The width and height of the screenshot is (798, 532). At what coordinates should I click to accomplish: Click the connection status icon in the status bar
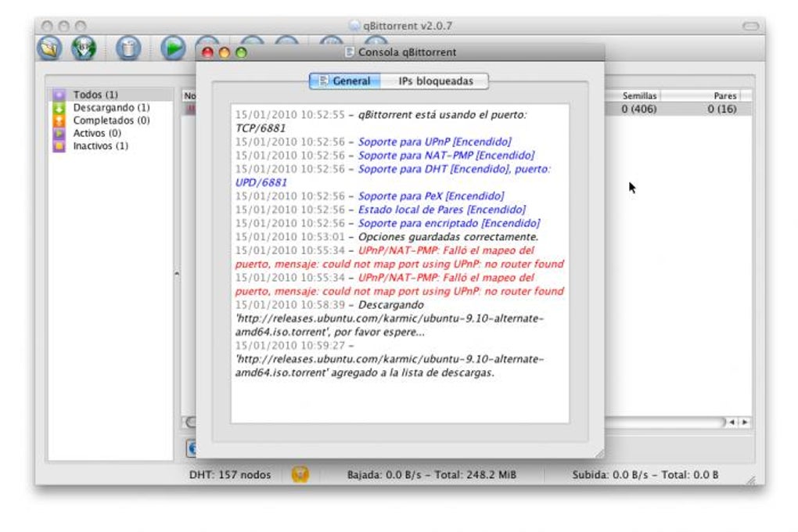(x=301, y=475)
